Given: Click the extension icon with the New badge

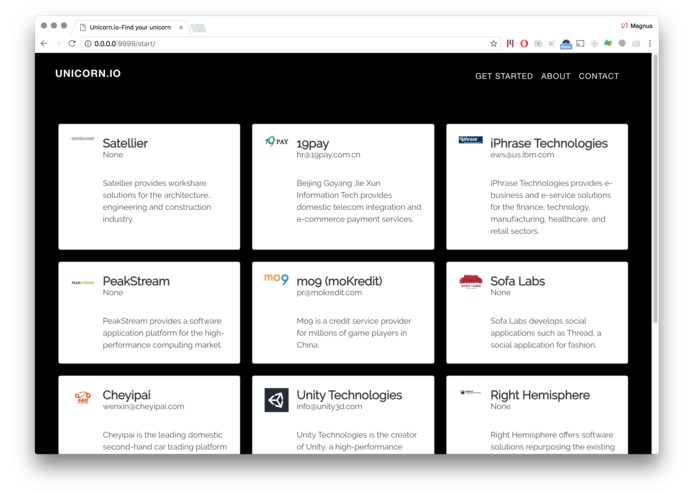Looking at the screenshot, I should point(566,44).
